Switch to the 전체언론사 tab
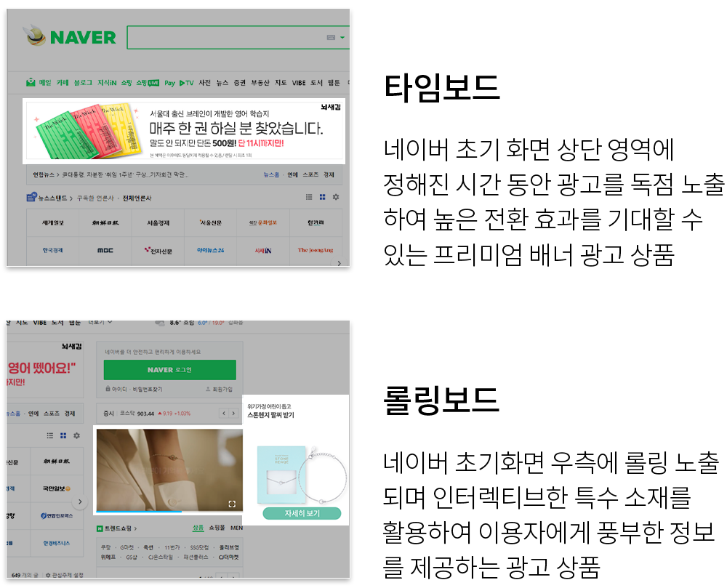This screenshot has height=588, width=727. point(137,198)
